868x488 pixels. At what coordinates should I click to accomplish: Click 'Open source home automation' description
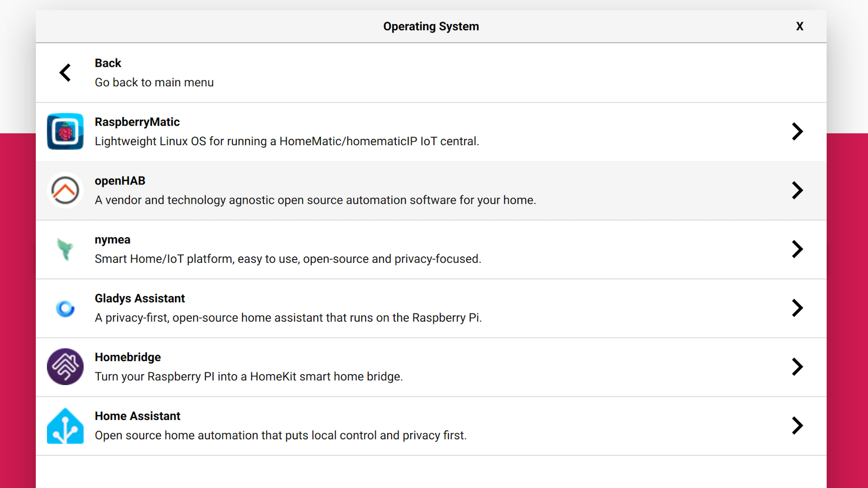281,435
